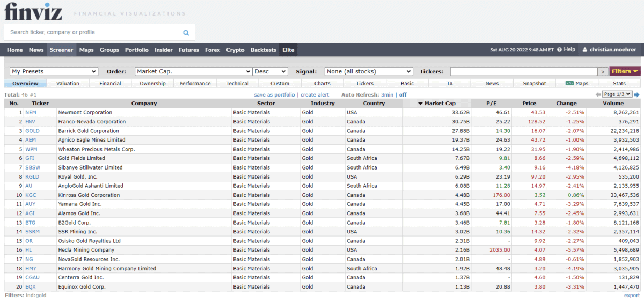The width and height of the screenshot is (644, 302).
Task: Click 'South Africa' in Gold Fields row
Action: coord(362,158)
